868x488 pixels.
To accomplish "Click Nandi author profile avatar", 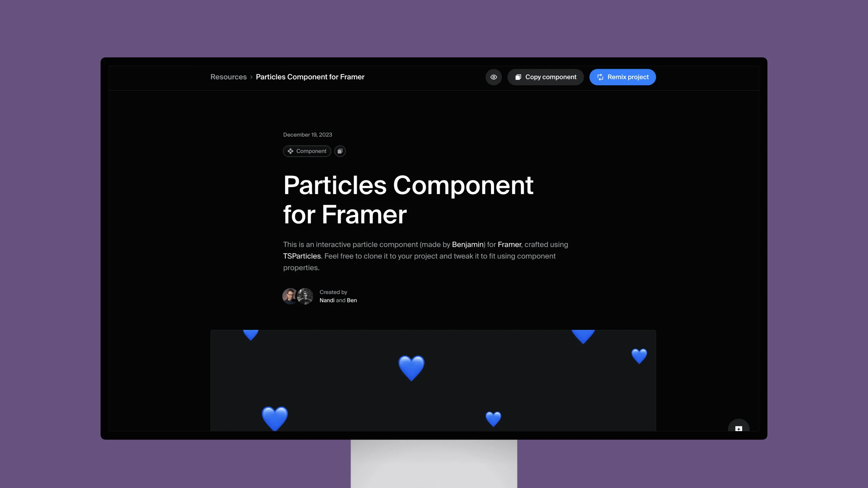I will tap(290, 296).
